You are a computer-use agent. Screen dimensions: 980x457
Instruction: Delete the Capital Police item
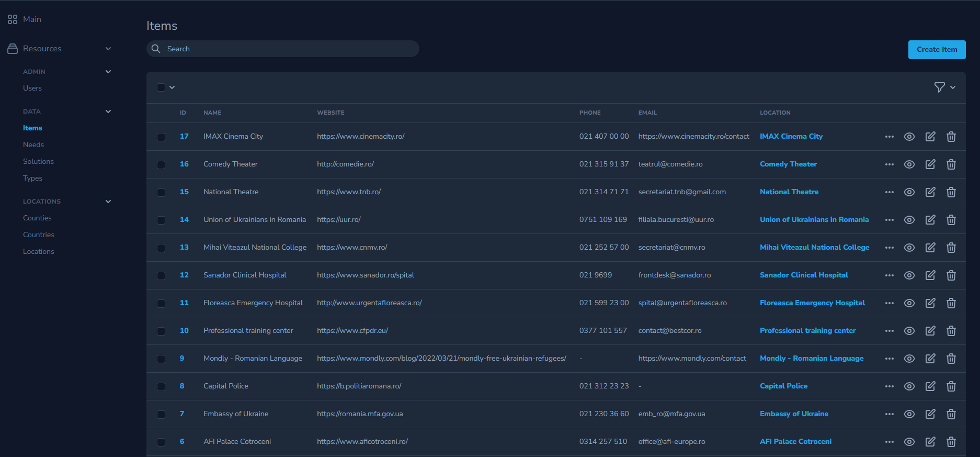coord(951,386)
